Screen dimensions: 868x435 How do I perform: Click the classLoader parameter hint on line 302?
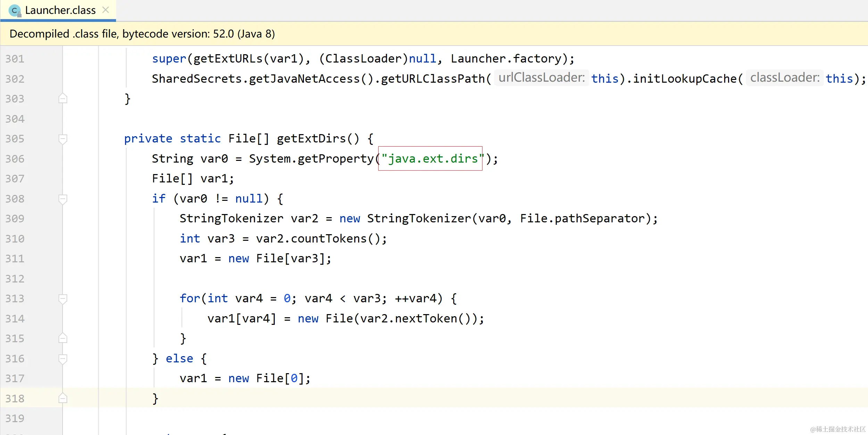(x=784, y=78)
